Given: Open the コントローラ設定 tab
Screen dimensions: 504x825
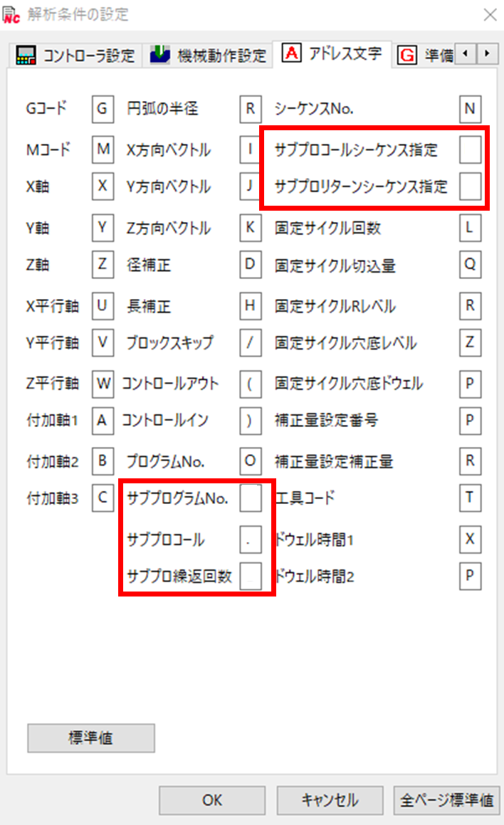Looking at the screenshot, I should click(x=75, y=55).
